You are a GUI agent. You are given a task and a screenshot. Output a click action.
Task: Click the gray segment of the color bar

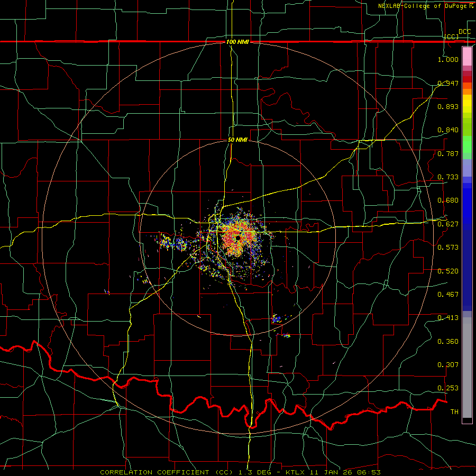click(467, 368)
